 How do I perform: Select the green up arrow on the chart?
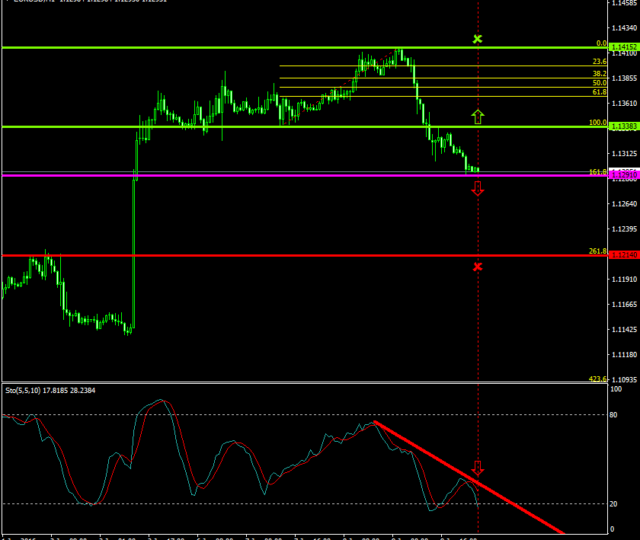(478, 117)
